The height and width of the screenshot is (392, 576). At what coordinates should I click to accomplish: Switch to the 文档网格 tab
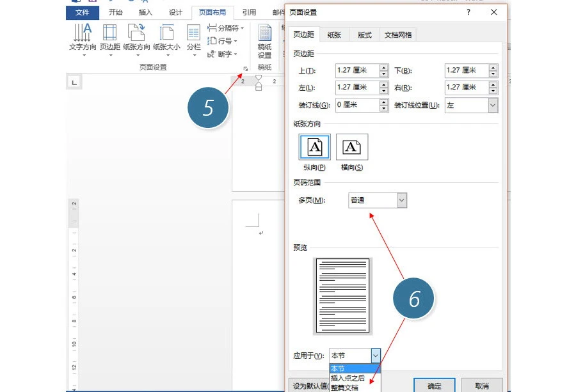pos(398,35)
